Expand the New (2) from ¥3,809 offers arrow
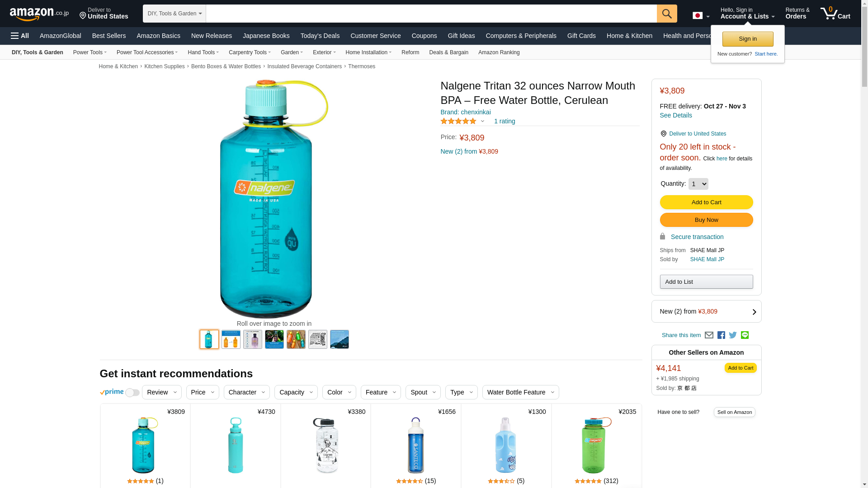The width and height of the screenshot is (868, 488). 754,312
